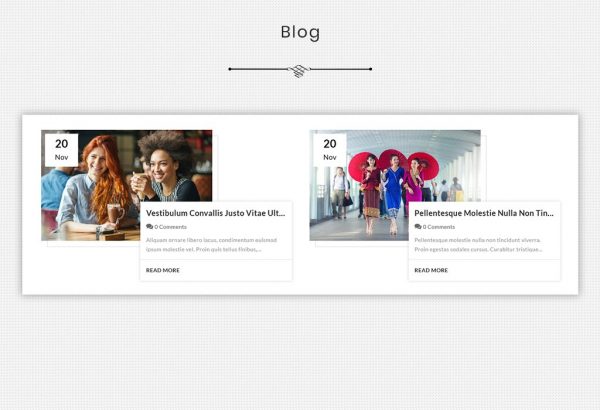Click the 20 Nov date badge on cafe image

(62, 150)
